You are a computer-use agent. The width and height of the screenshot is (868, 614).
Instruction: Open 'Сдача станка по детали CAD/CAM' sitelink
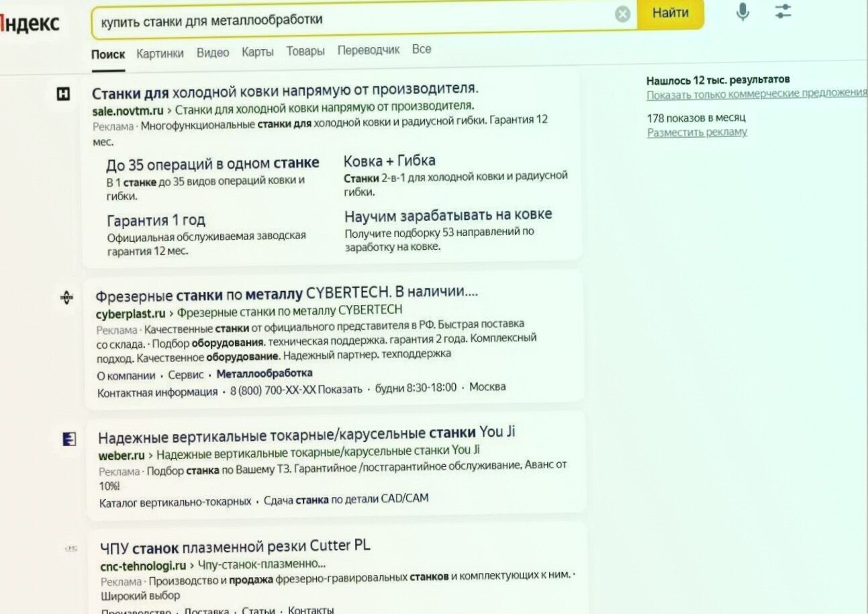tap(346, 499)
